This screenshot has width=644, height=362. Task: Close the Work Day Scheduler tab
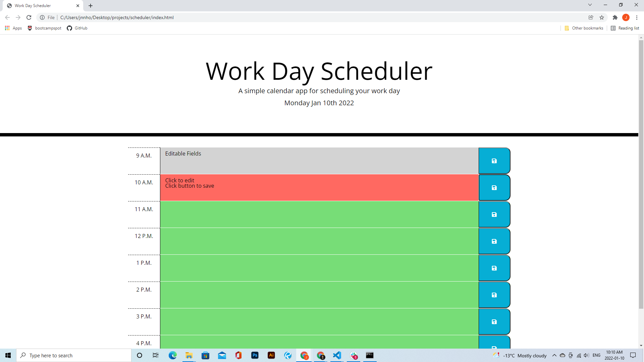pos(78,6)
